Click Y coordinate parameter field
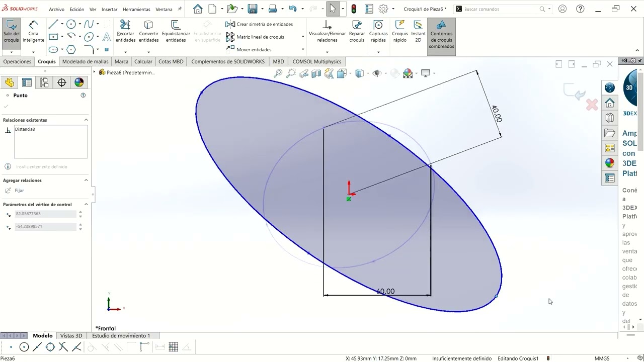Screen dimensions: 644x362 pyautogui.click(x=45, y=226)
